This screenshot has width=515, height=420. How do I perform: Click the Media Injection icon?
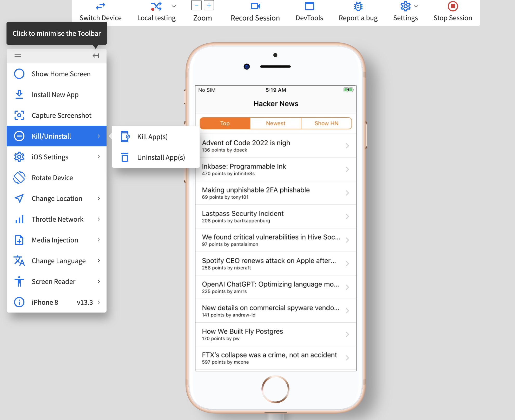(x=19, y=240)
